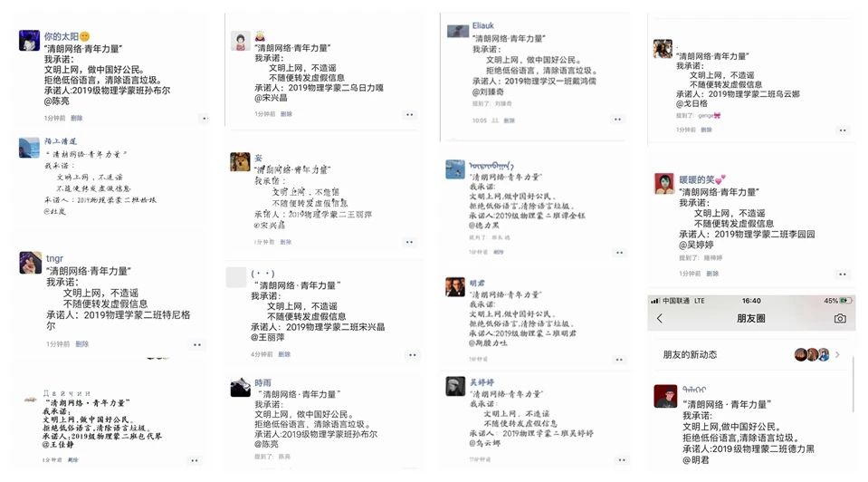Tap the two-dot button on 時雨's post
Image resolution: width=868 pixels, height=482 pixels.
coord(409,458)
